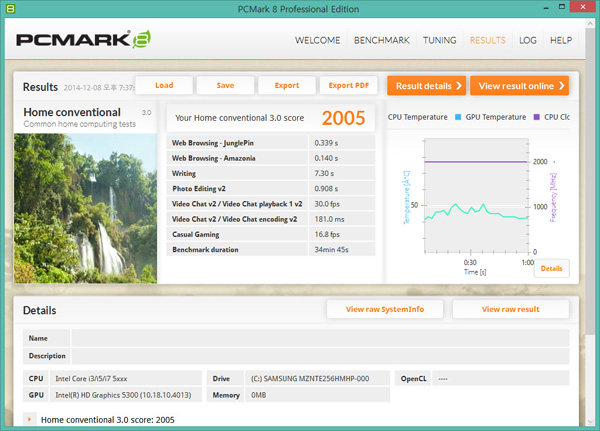The width and height of the screenshot is (600, 431).
Task: Expand the Home conventional 3.0 score section
Action: point(29,420)
